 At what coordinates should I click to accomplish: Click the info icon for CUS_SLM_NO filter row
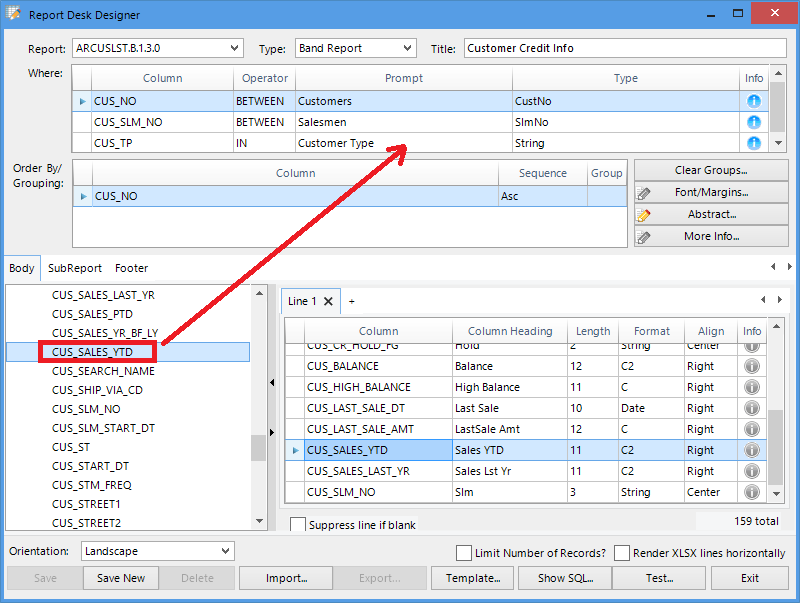(x=754, y=122)
